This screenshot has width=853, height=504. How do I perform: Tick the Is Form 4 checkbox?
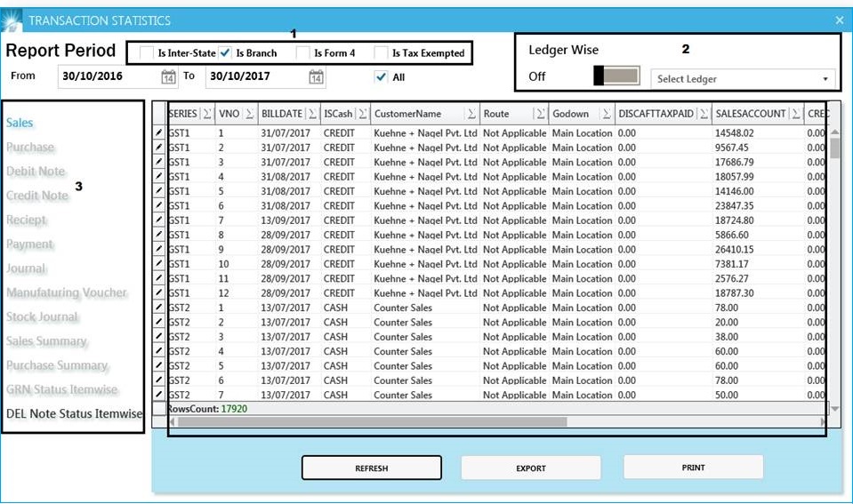point(303,52)
